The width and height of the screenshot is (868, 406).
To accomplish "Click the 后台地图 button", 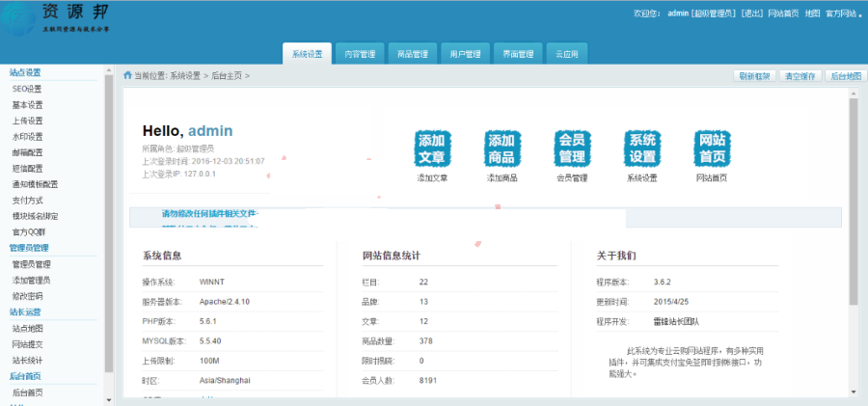I will pyautogui.click(x=847, y=76).
